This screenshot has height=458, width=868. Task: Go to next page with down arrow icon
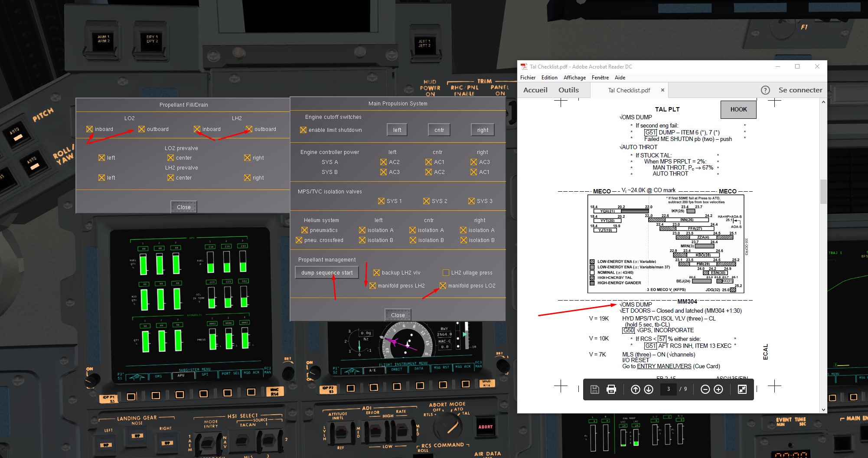click(x=649, y=389)
